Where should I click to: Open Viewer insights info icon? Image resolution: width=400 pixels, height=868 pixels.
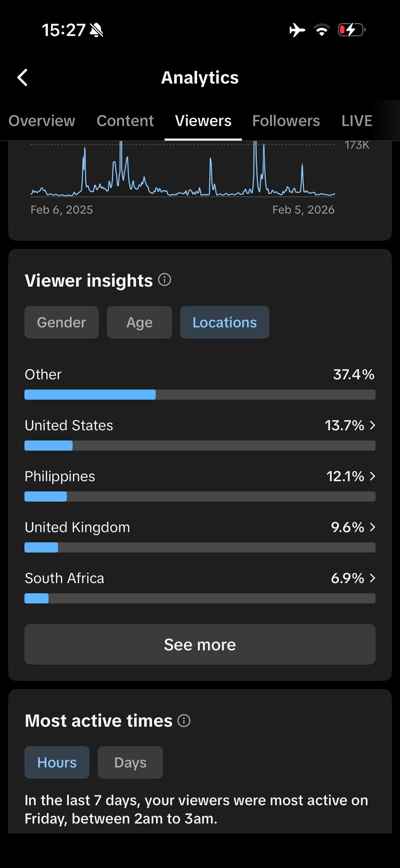click(165, 280)
